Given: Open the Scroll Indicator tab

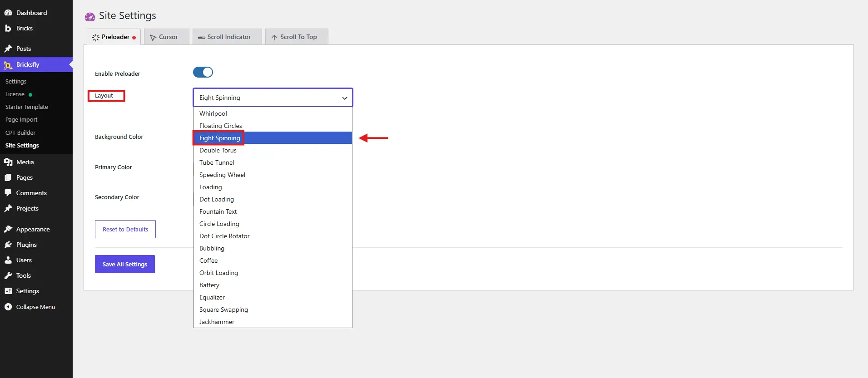Looking at the screenshot, I should pos(227,37).
